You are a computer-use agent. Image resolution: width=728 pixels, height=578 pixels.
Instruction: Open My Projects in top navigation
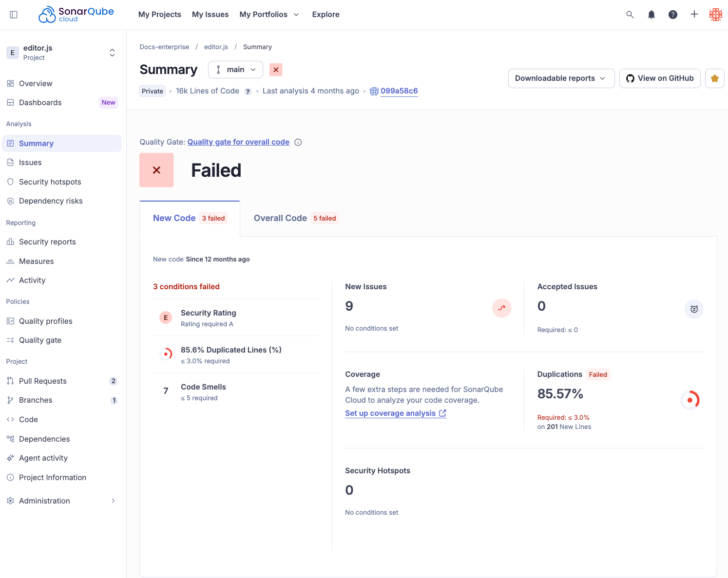160,15
